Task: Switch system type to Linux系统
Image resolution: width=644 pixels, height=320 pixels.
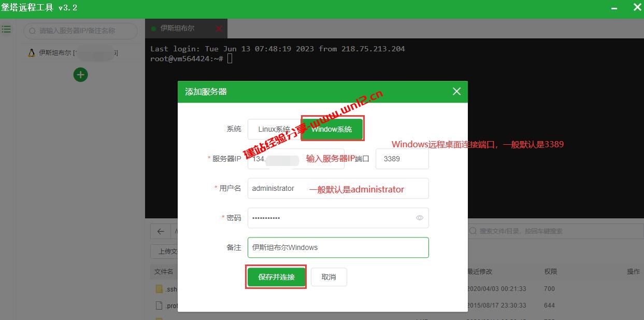Action: (x=275, y=129)
